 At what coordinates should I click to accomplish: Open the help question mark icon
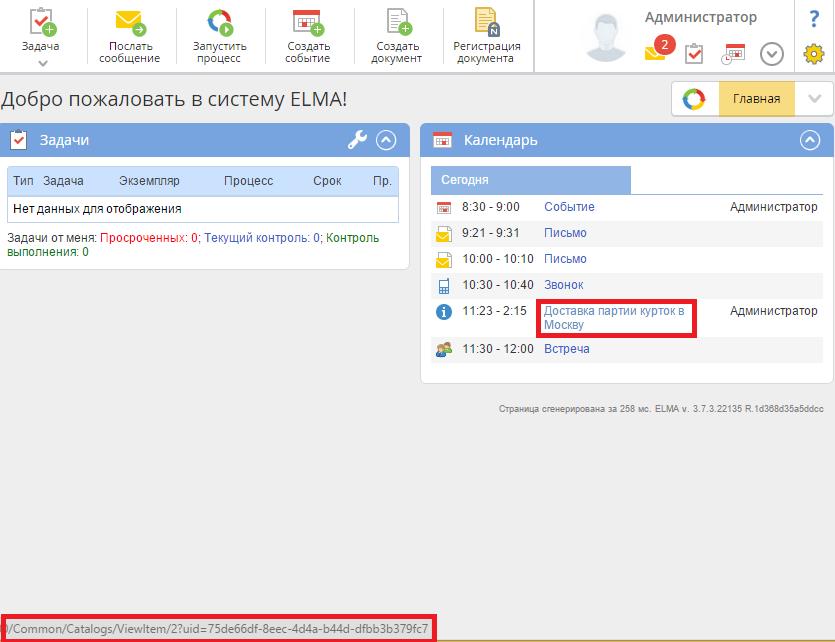(814, 19)
